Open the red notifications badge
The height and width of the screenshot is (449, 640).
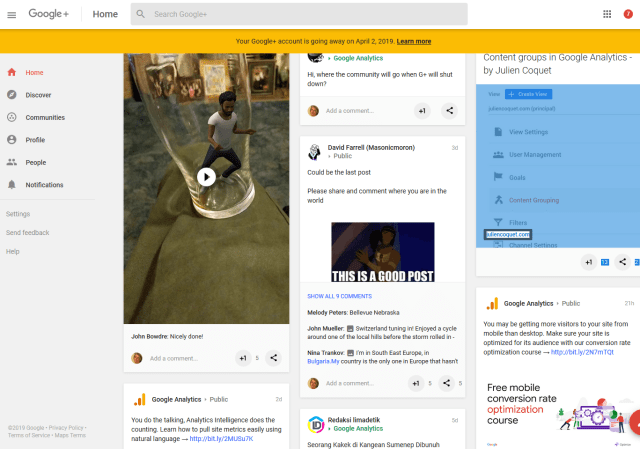[x=628, y=14]
